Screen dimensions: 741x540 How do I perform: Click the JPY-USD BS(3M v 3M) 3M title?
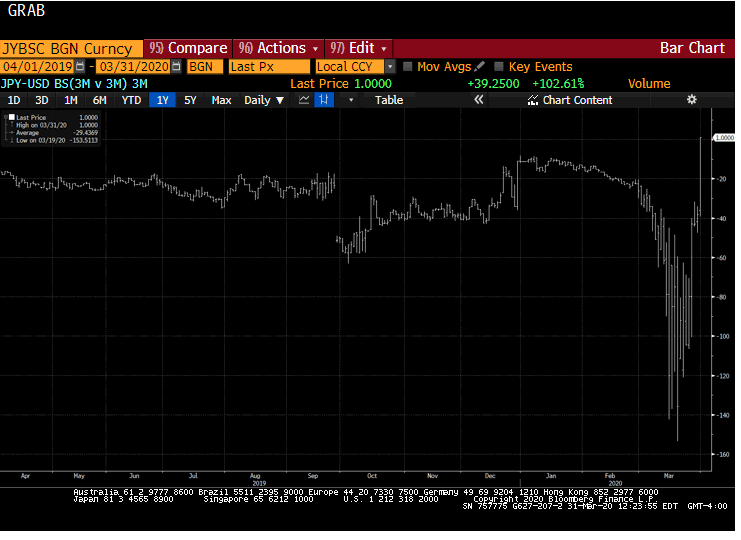(x=74, y=84)
